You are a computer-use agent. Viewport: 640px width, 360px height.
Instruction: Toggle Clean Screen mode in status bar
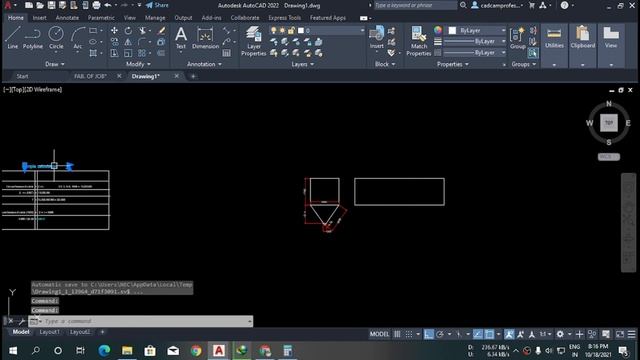coord(620,334)
